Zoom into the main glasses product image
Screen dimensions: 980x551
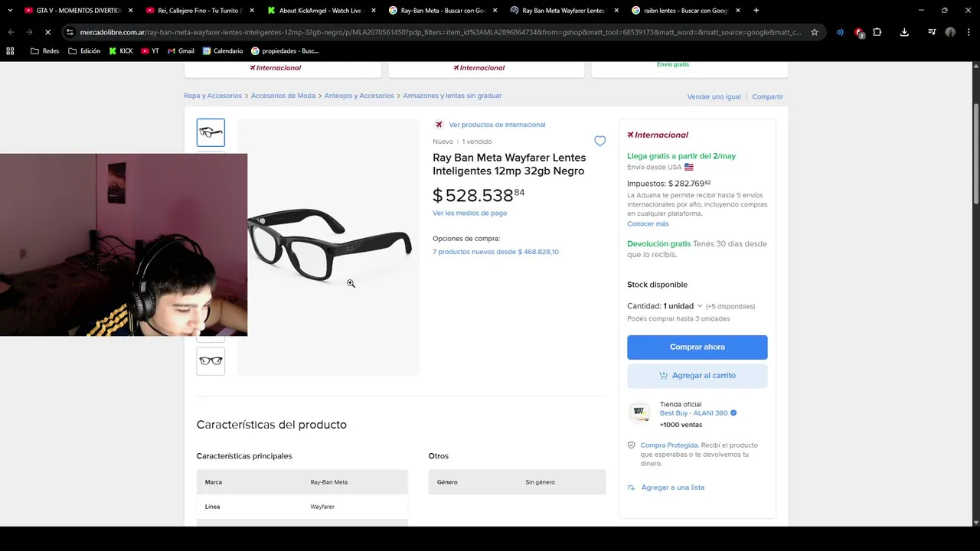point(328,246)
